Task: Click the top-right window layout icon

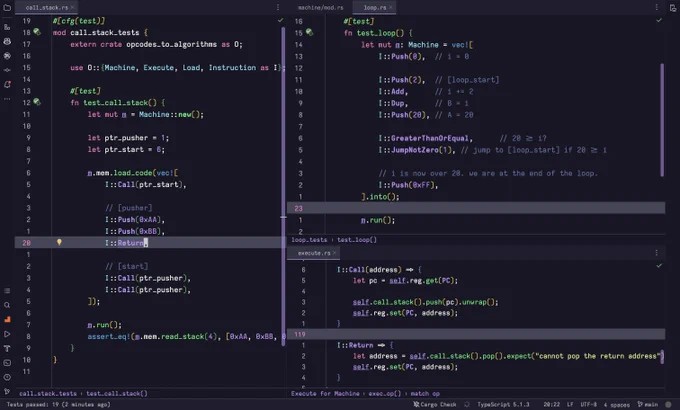Action: (x=673, y=8)
